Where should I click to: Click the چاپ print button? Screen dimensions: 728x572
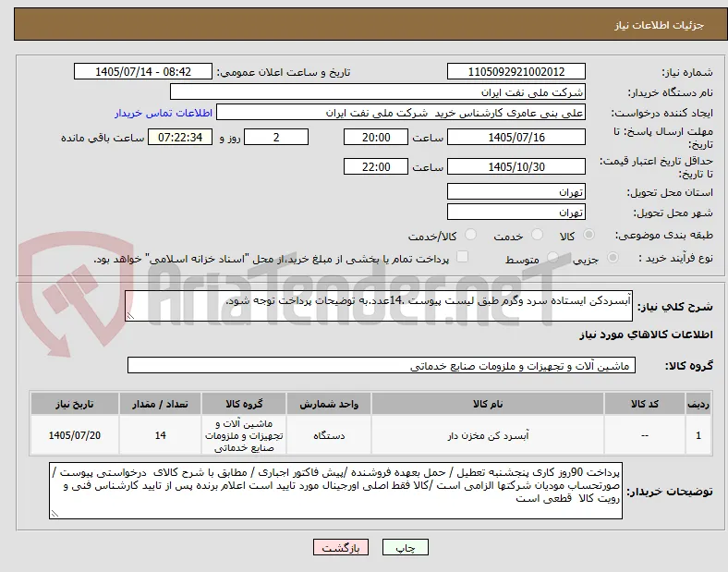coord(406,547)
